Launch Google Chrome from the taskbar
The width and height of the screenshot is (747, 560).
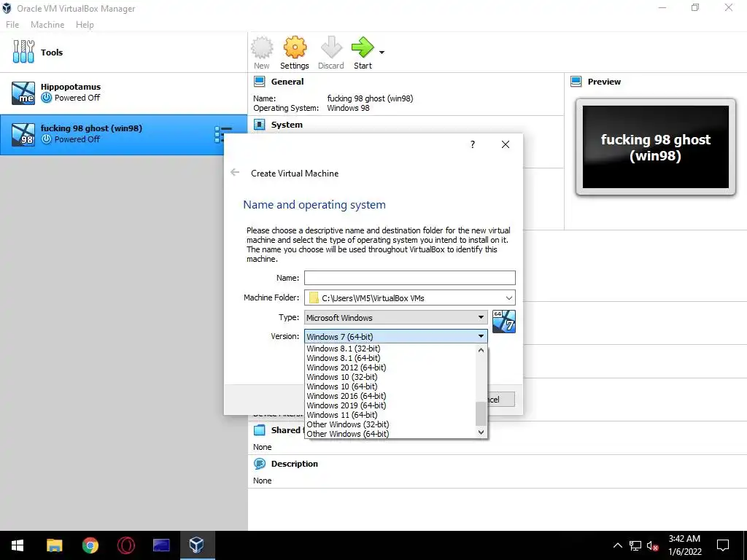coord(90,545)
